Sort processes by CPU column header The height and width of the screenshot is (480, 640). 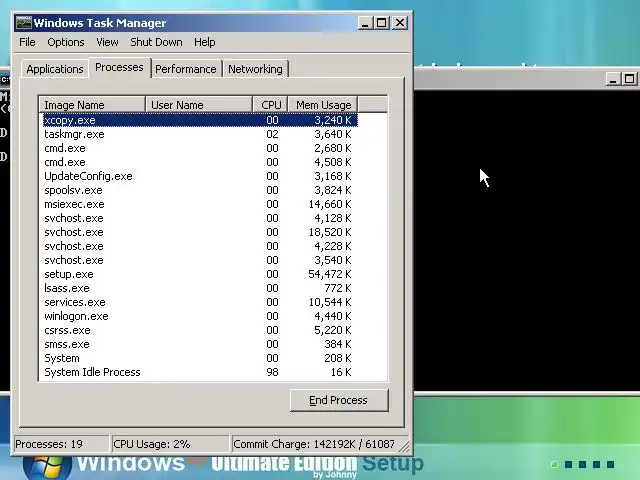(271, 105)
